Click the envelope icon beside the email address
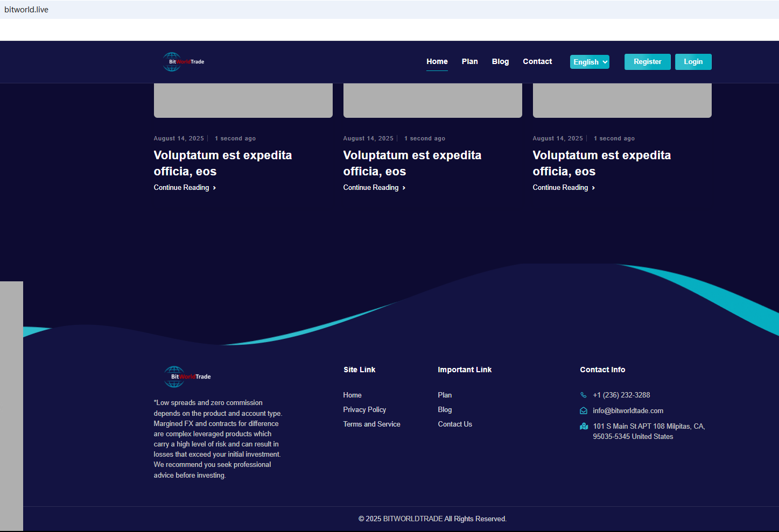The width and height of the screenshot is (779, 532). 584,411
